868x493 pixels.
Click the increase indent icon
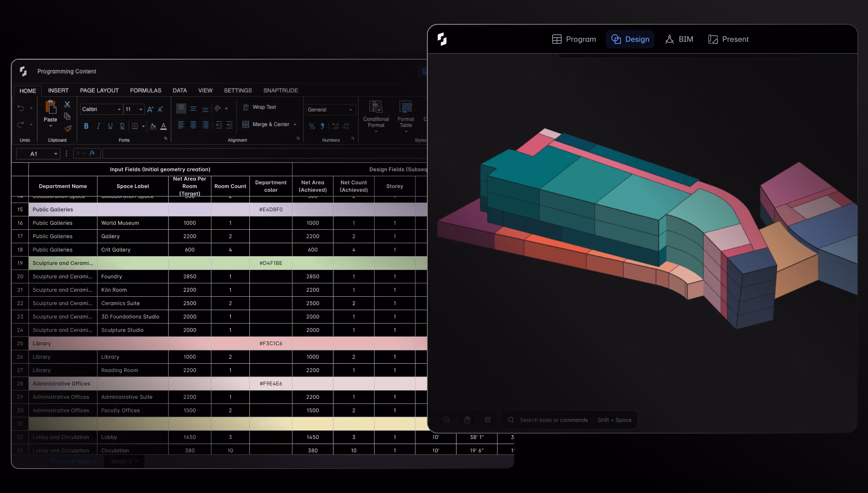[x=230, y=125]
